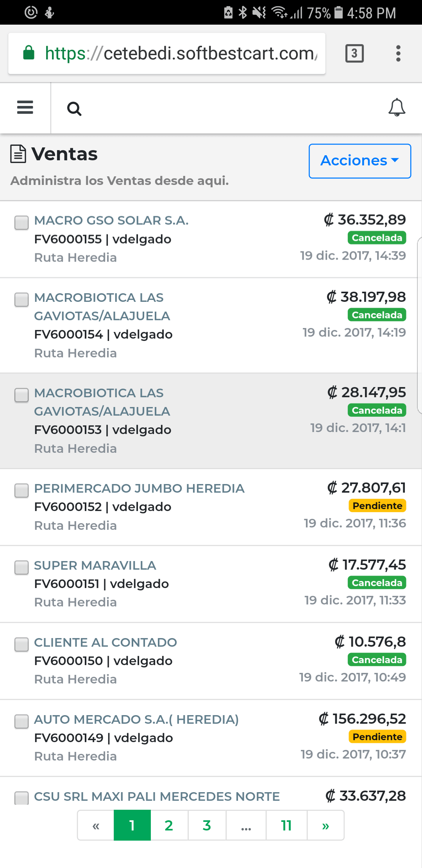Go to the next page arrow

(325, 825)
